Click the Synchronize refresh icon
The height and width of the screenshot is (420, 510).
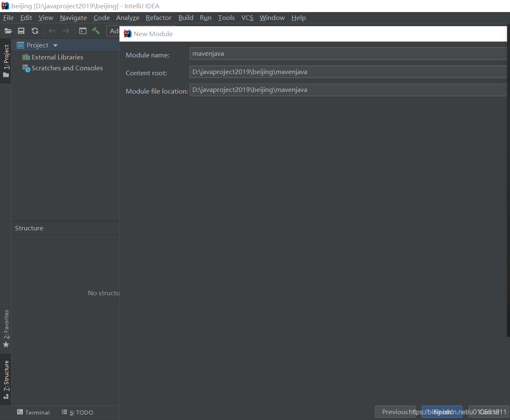coord(35,31)
